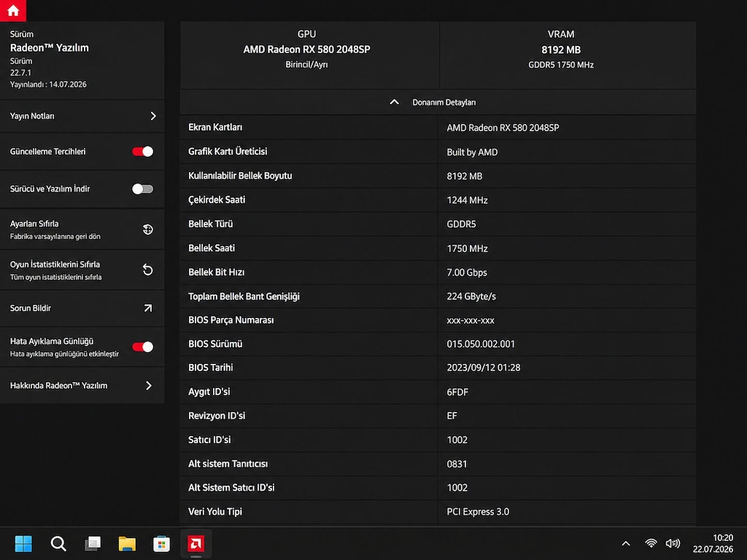Click the 224 GByte/s bandwidth value
The image size is (747, 560).
(x=471, y=296)
